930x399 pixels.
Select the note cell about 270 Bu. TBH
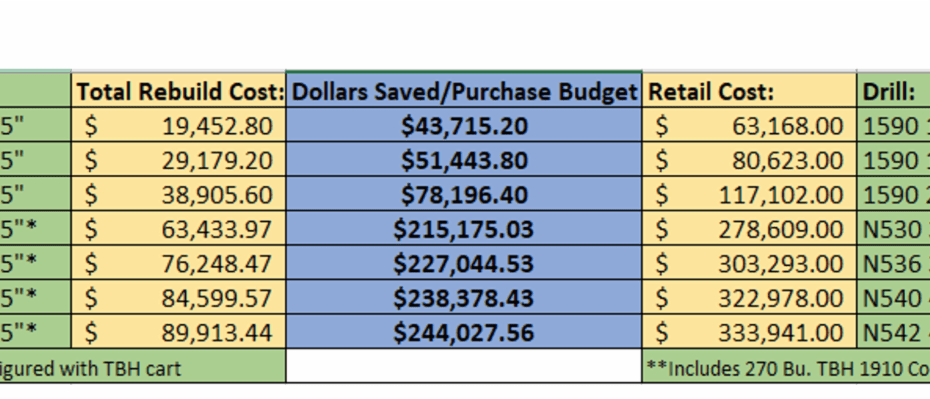point(786,366)
